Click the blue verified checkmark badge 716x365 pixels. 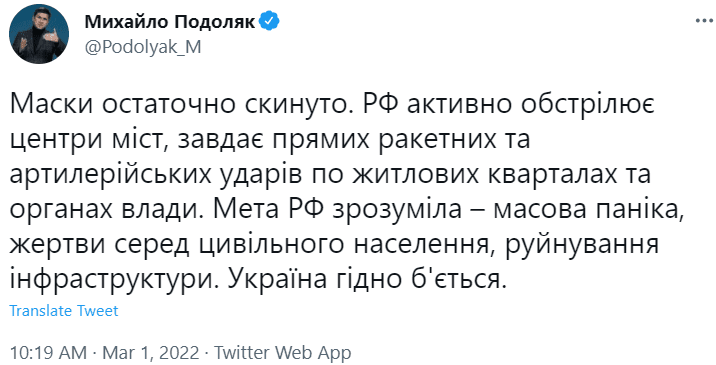(270, 21)
